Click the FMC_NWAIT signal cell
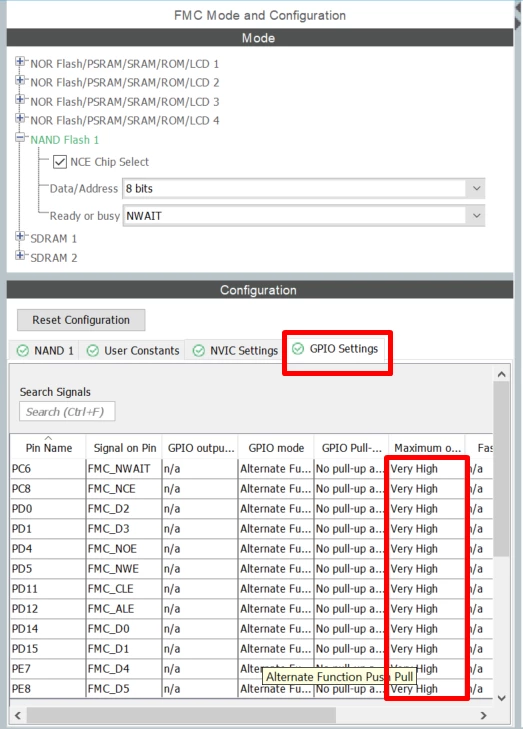The width and height of the screenshot is (523, 729). pos(125,469)
